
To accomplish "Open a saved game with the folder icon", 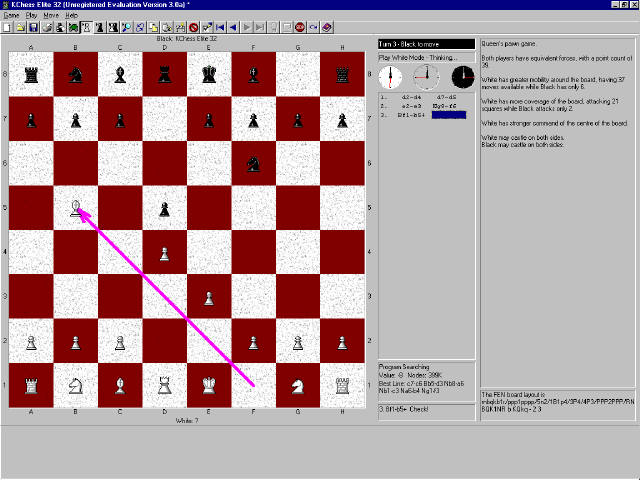I will click(20, 27).
